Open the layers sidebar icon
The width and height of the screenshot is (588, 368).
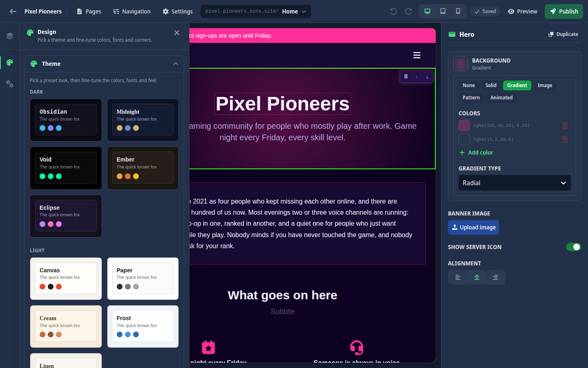click(10, 36)
